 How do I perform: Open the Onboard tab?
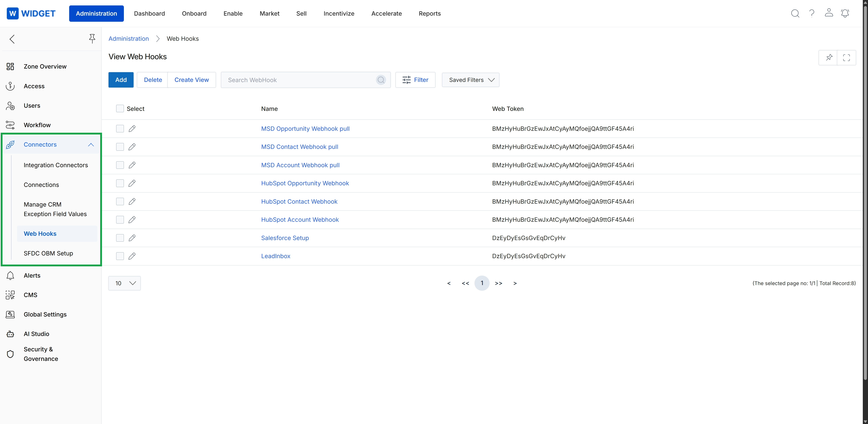point(194,14)
